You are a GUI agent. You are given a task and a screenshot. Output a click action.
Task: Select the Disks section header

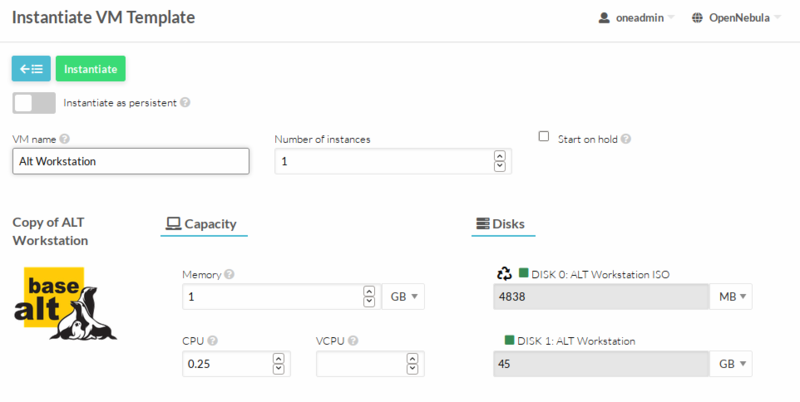(x=503, y=224)
